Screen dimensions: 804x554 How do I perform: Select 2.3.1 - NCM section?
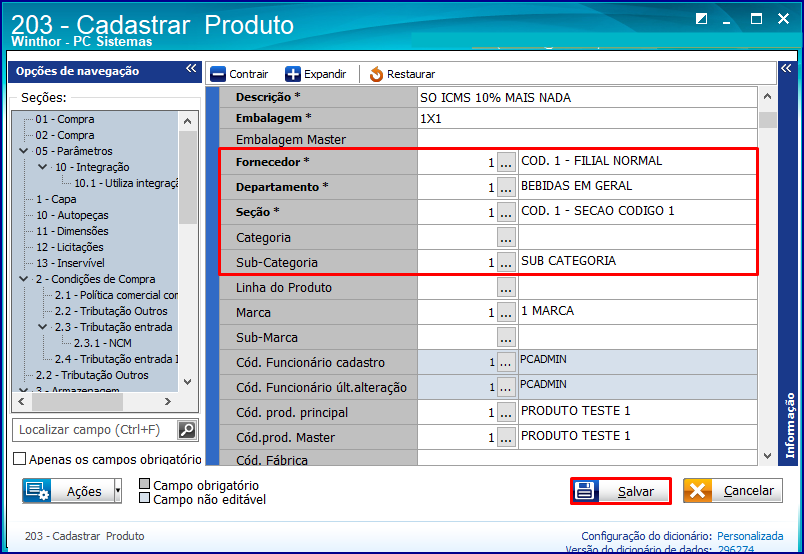tap(103, 343)
